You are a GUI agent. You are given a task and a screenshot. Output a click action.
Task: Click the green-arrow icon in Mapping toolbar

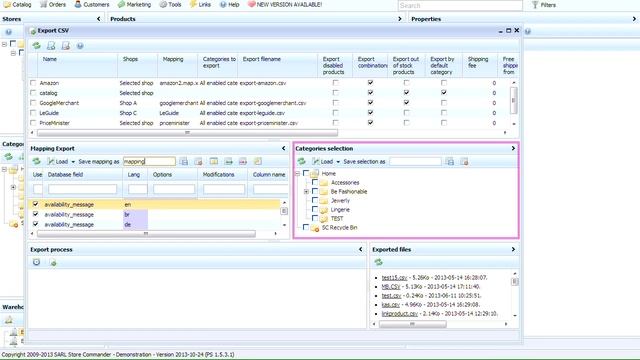[229, 162]
